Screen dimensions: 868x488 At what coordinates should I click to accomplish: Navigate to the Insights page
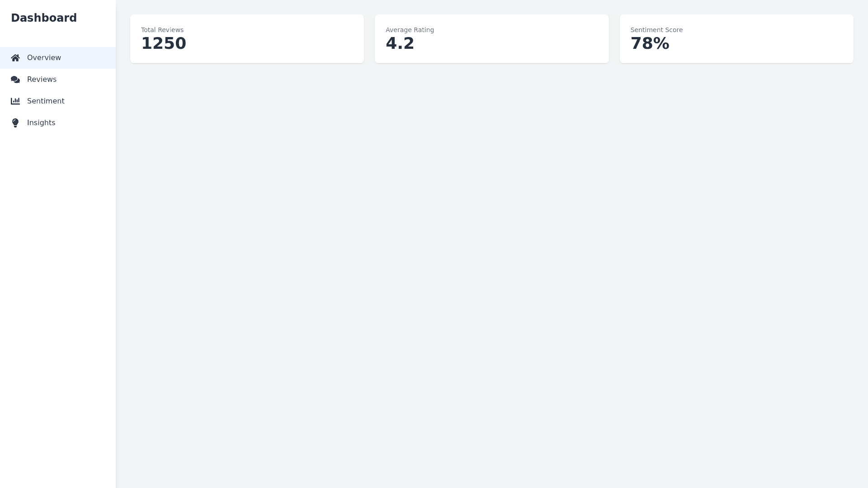(41, 123)
